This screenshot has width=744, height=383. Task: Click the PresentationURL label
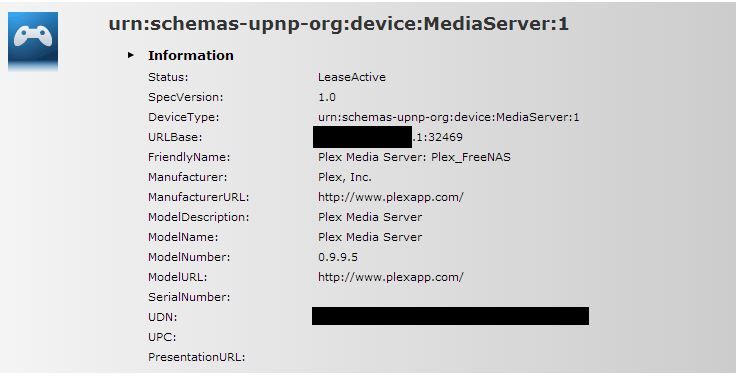(x=196, y=357)
